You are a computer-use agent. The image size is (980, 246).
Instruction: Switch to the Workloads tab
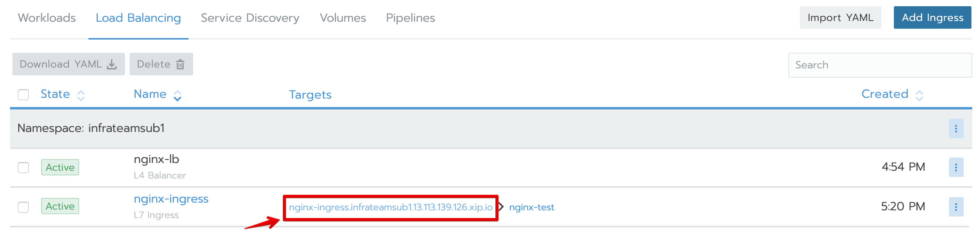[47, 18]
